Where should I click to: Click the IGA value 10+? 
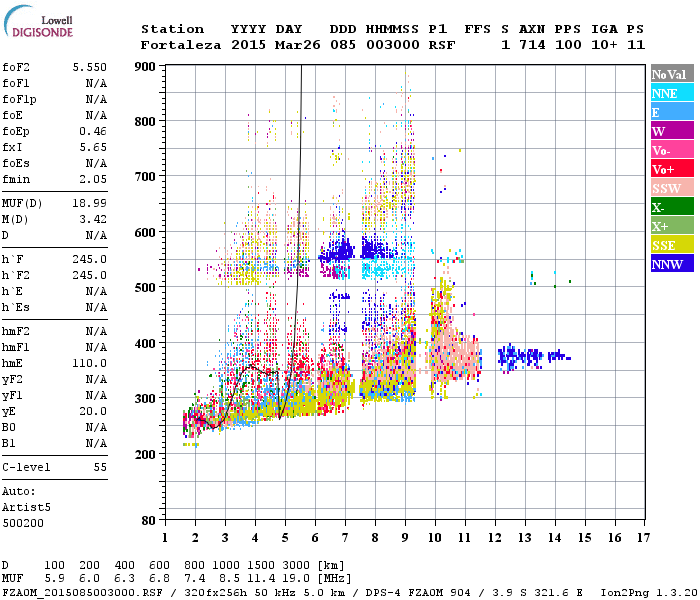(604, 45)
